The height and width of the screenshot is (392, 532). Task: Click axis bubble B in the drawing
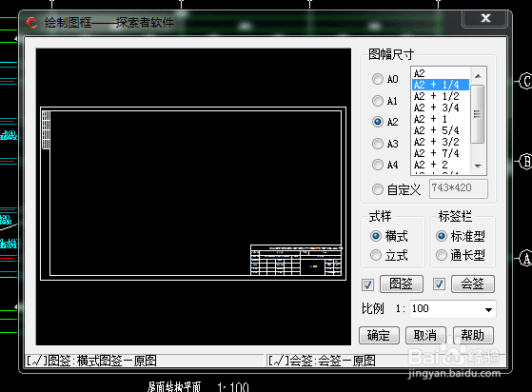525,162
